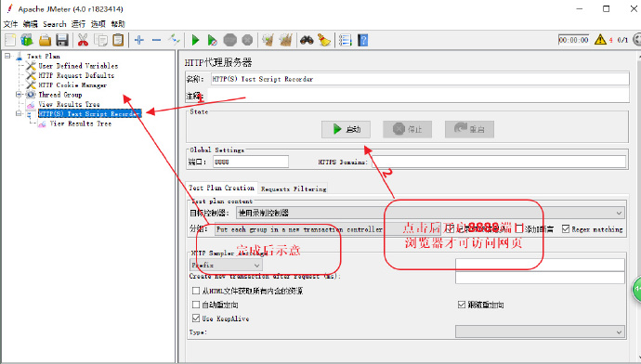Screen dimensions: 641x364
Task: Collapse the HTTP(S) Test Script Recorder node
Action: (19, 113)
